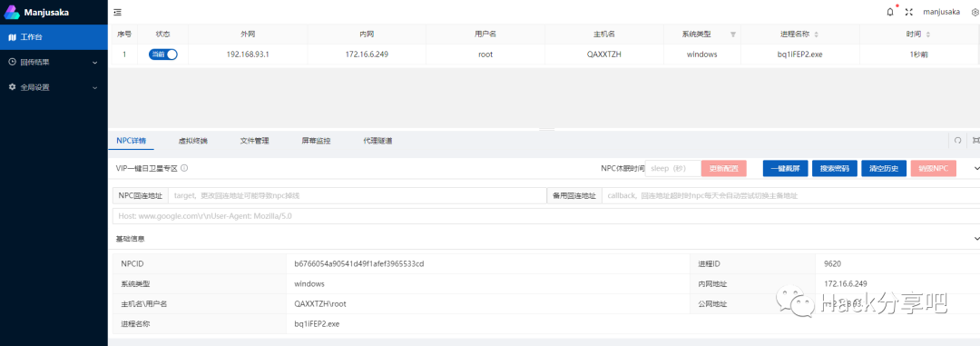Collapse the 基础信息 section chevron
This screenshot has width=980, height=346.
pyautogui.click(x=976, y=238)
